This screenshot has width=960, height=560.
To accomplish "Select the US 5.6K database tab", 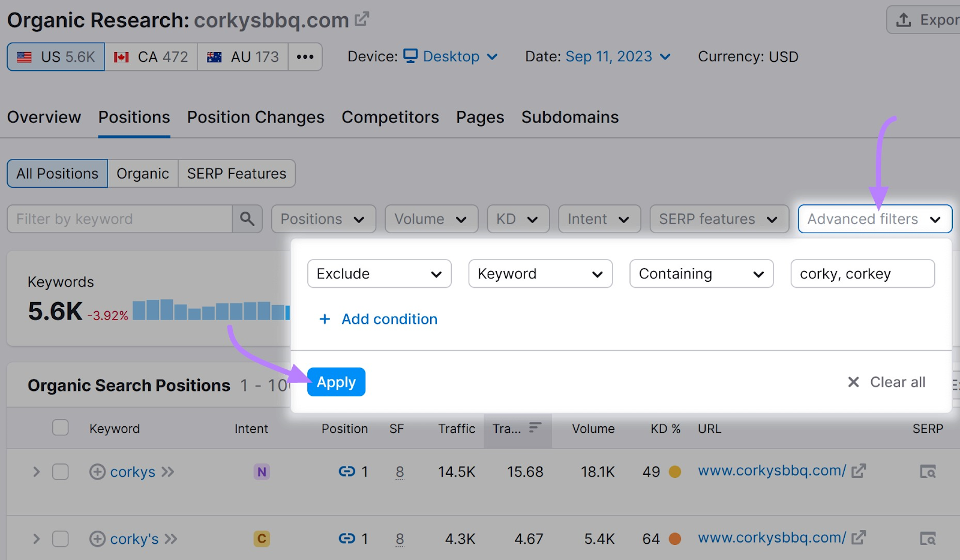I will click(x=56, y=57).
